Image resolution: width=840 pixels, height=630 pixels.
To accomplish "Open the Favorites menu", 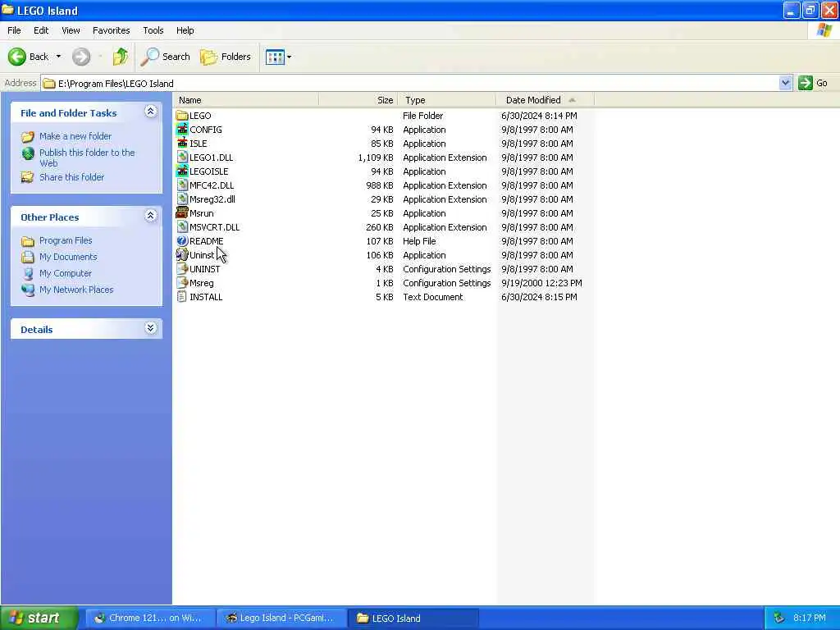I will tap(112, 30).
